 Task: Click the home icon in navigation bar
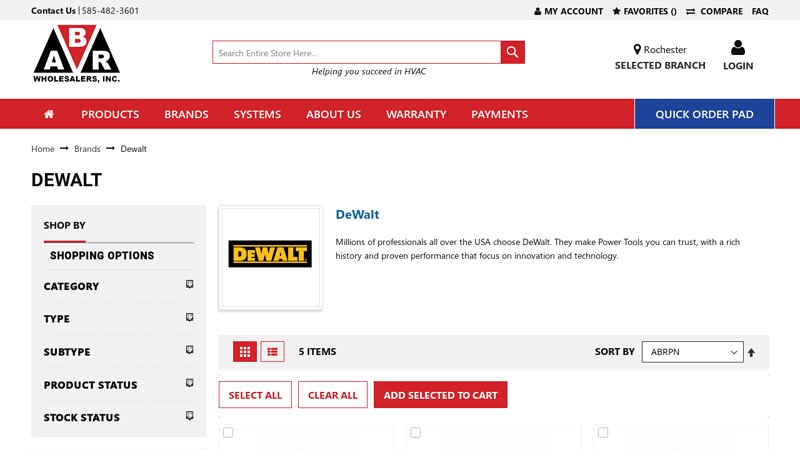(x=49, y=114)
